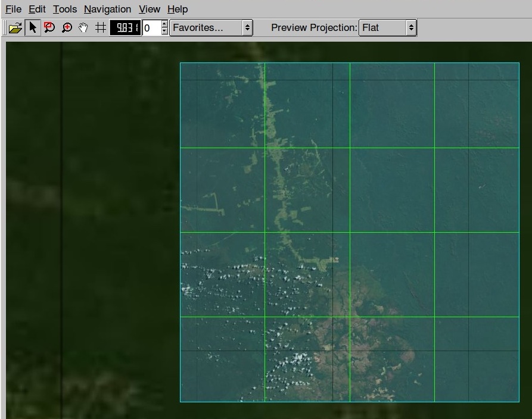Click the input field showing 0
This screenshot has height=419, width=532.
coord(151,27)
